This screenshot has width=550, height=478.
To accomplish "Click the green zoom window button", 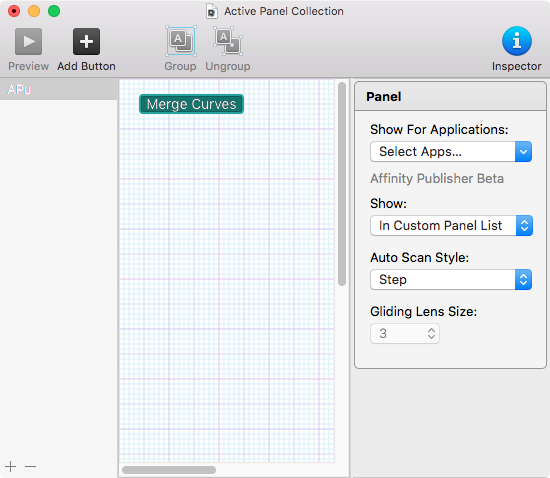I will pyautogui.click(x=54, y=11).
